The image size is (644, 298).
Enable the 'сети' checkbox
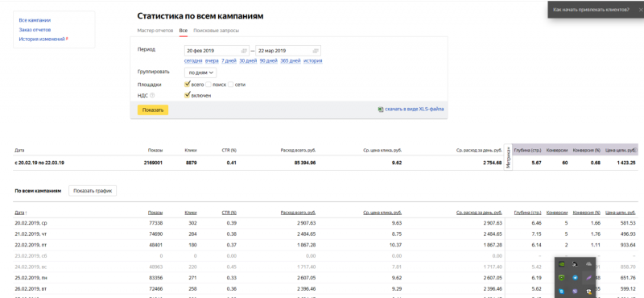230,85
